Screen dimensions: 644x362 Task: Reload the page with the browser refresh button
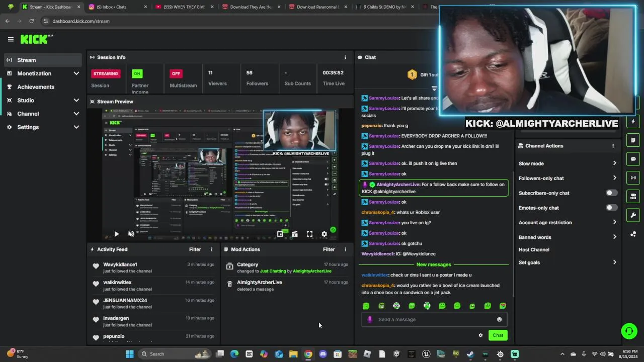[31, 21]
